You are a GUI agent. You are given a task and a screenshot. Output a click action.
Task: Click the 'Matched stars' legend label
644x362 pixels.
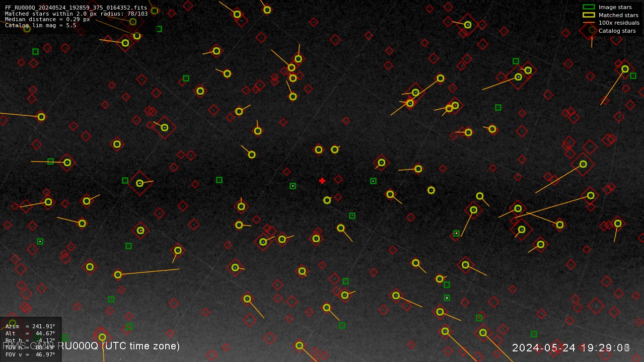pyautogui.click(x=618, y=15)
